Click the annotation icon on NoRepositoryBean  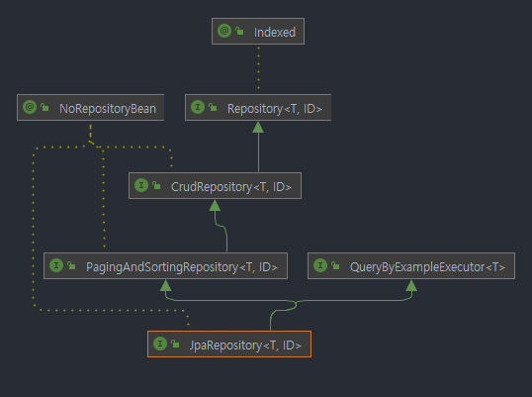tap(30, 107)
